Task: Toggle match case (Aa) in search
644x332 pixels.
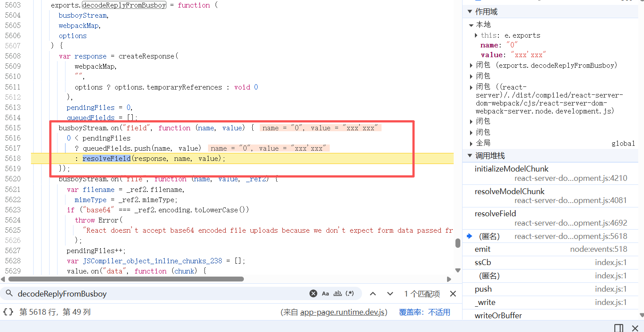Action: [x=325, y=293]
